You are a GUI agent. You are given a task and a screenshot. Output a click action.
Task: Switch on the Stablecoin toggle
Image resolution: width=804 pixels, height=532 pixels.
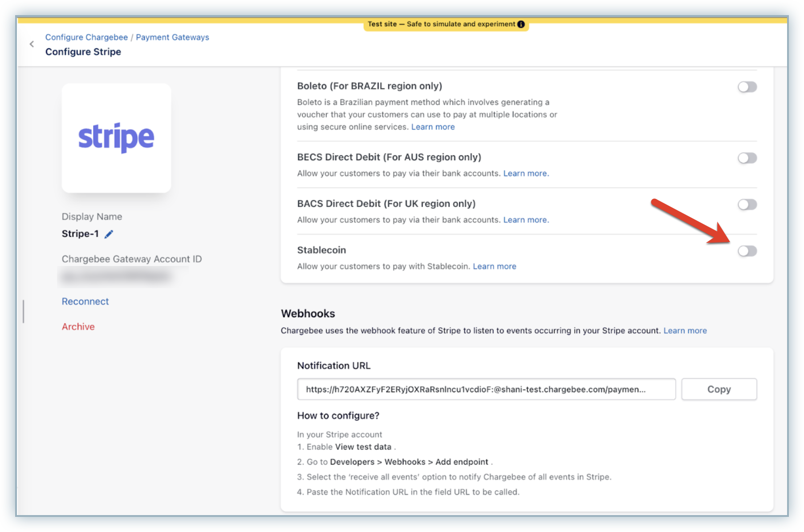point(747,251)
